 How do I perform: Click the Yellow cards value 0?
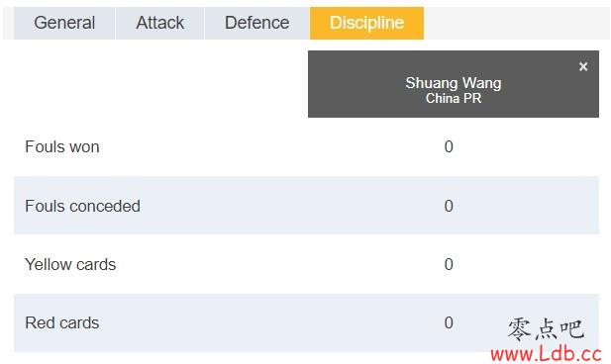pyautogui.click(x=449, y=264)
